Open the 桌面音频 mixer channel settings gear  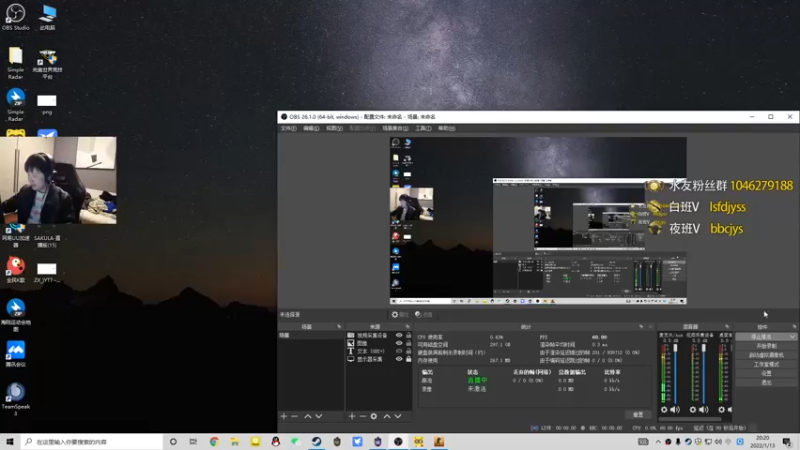(721, 410)
